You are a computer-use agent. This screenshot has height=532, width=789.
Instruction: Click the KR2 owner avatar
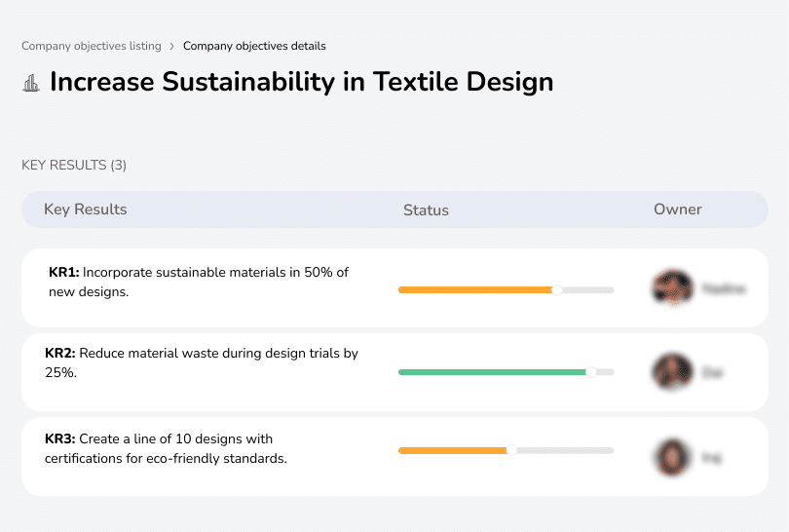point(673,372)
